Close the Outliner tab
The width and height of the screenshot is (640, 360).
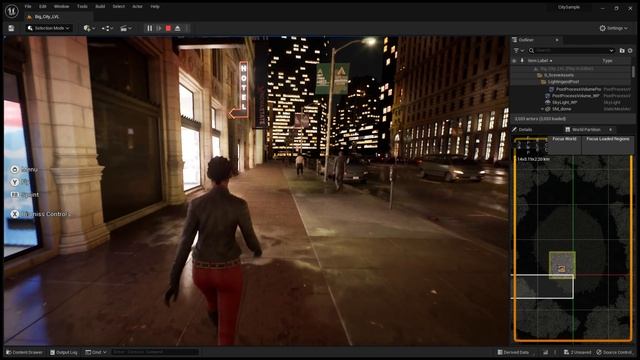pyautogui.click(x=557, y=40)
